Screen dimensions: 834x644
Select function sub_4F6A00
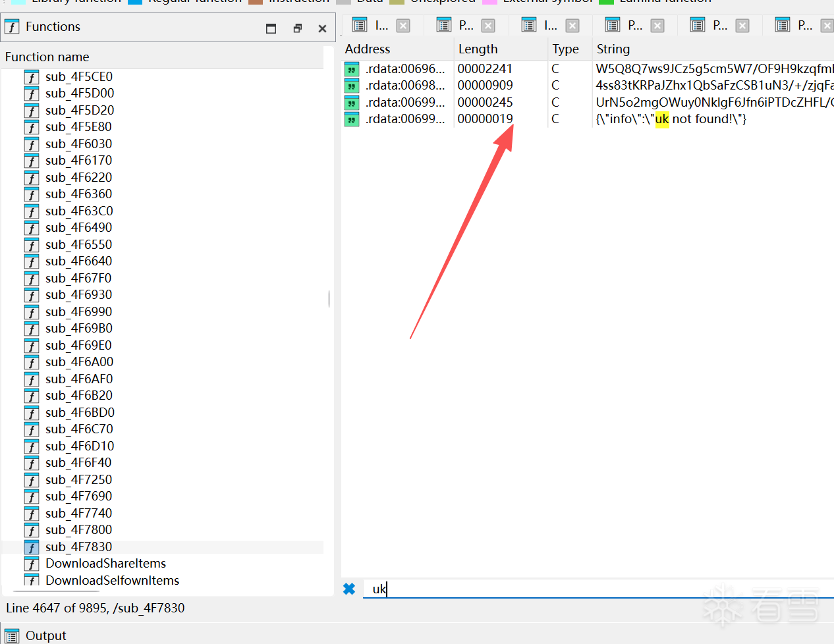click(x=79, y=362)
